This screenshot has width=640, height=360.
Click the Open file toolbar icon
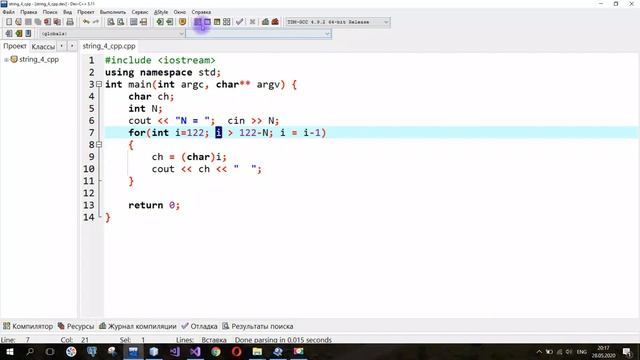click(x=18, y=22)
